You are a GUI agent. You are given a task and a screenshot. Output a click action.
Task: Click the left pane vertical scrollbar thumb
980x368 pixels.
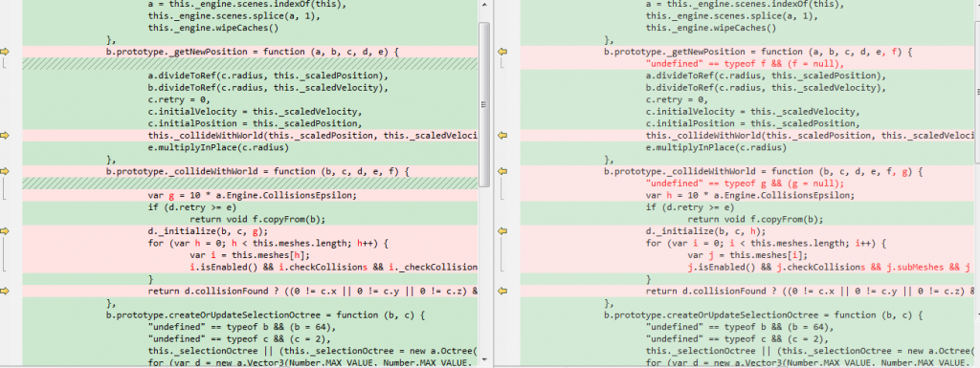(x=483, y=105)
